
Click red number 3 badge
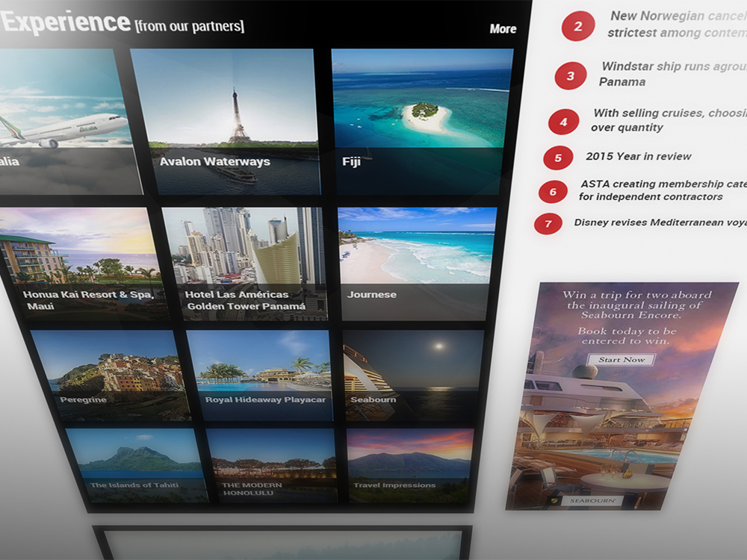570,75
